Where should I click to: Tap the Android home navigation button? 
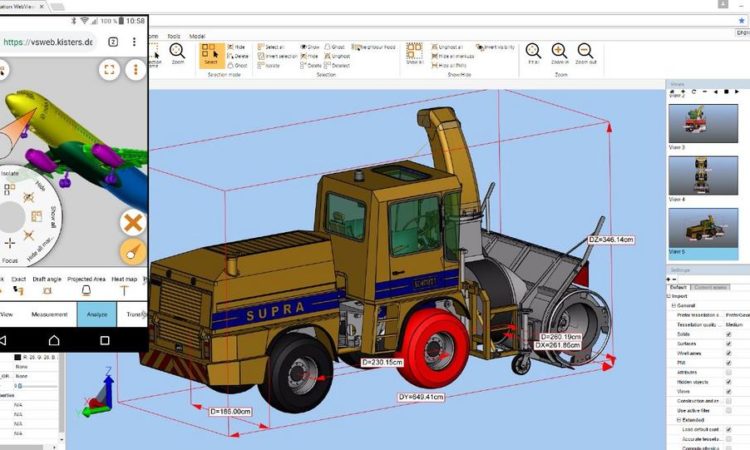click(54, 340)
